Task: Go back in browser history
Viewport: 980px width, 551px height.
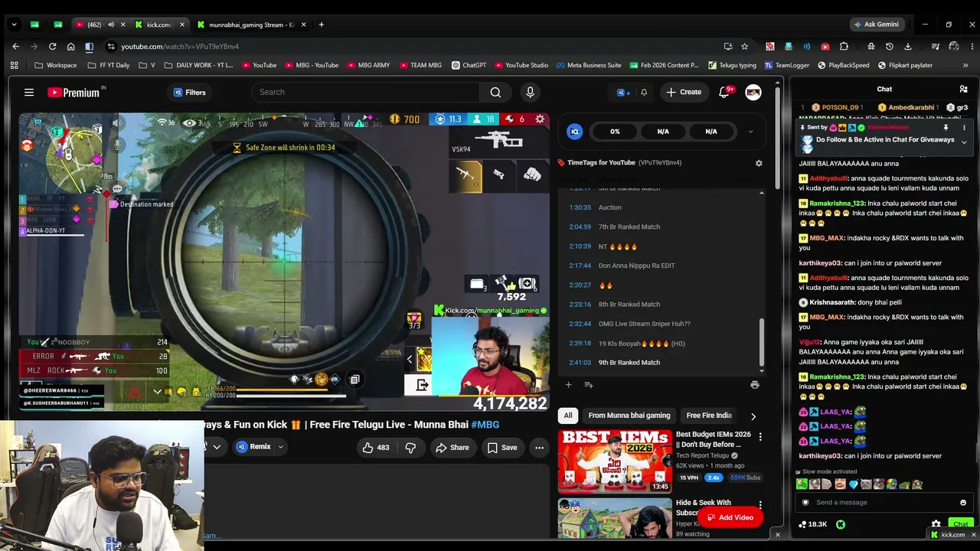Action: tap(15, 47)
